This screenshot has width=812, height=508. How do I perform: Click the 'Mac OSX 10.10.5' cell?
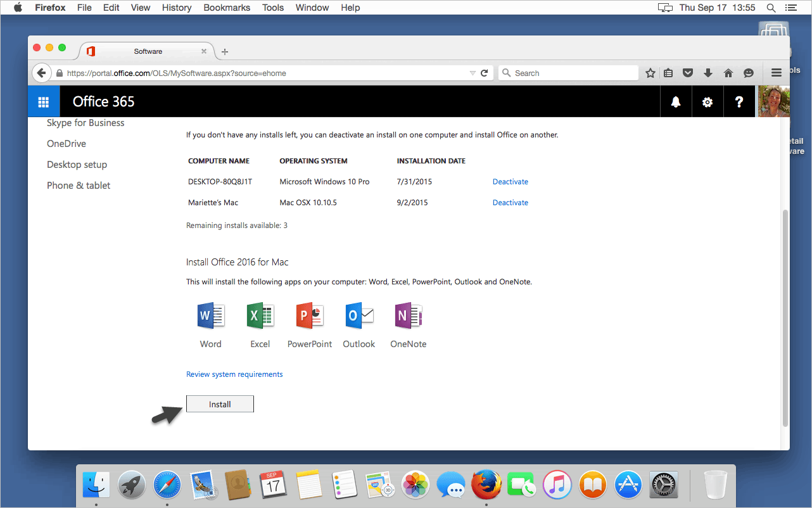(308, 203)
